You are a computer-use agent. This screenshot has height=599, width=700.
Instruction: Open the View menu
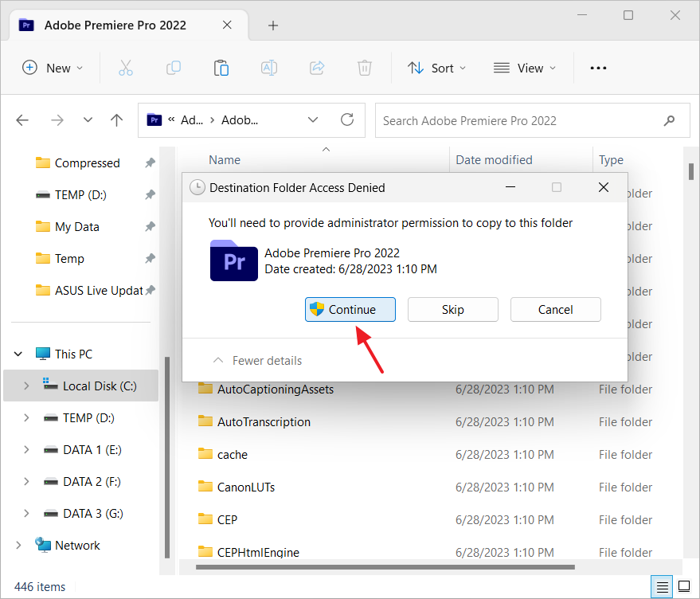point(524,68)
